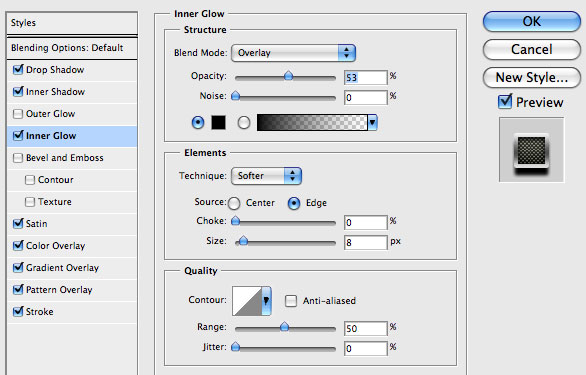Uncheck the Stroke checkbox
This screenshot has height=375, width=586.
18,311
